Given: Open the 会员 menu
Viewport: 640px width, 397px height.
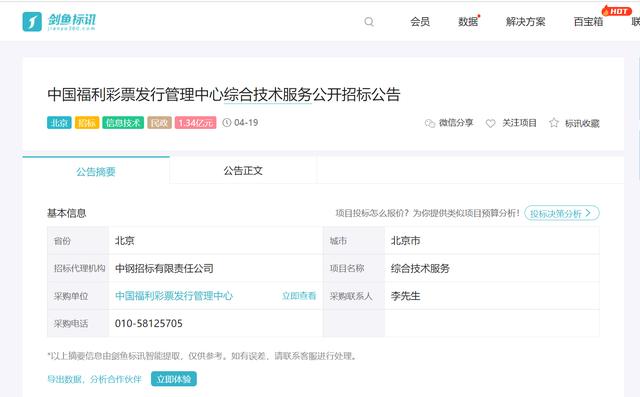Looking at the screenshot, I should coord(420,22).
